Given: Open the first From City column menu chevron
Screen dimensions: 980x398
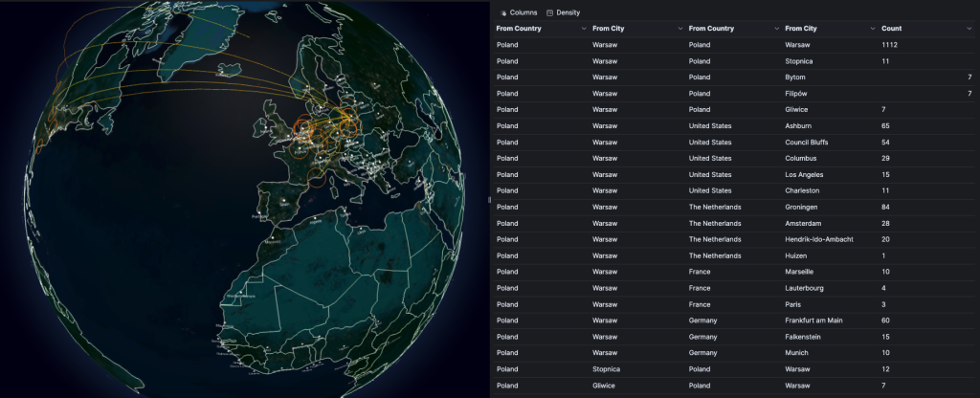Looking at the screenshot, I should click(680, 29).
